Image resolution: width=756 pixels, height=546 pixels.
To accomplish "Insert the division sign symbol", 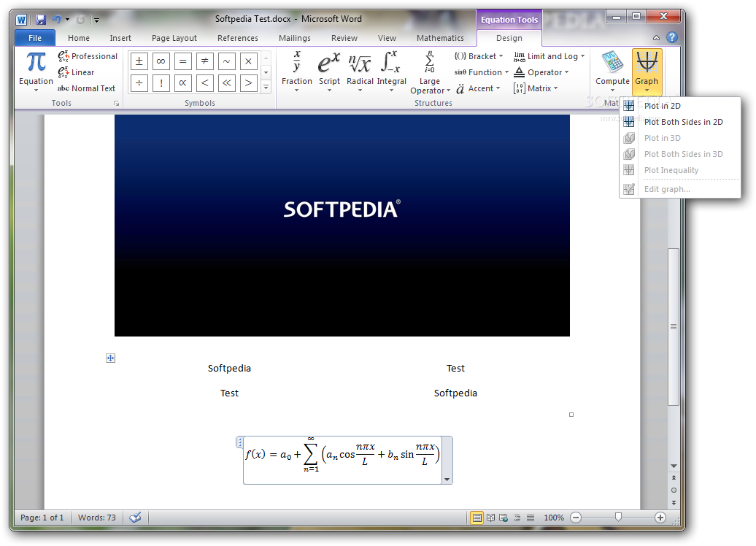I will 139,83.
